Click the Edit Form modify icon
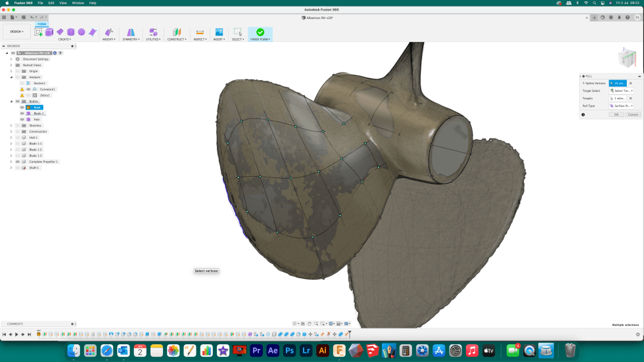 coord(109,32)
